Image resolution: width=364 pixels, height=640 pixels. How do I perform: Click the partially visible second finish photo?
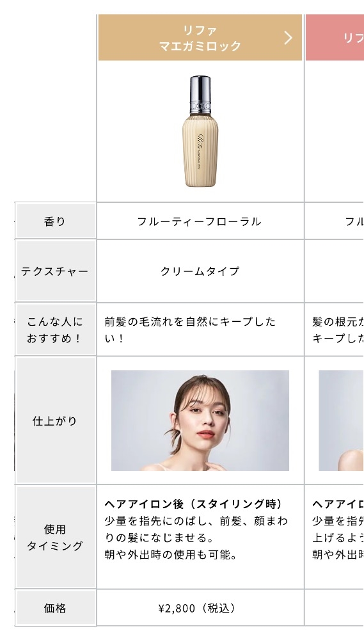(341, 420)
